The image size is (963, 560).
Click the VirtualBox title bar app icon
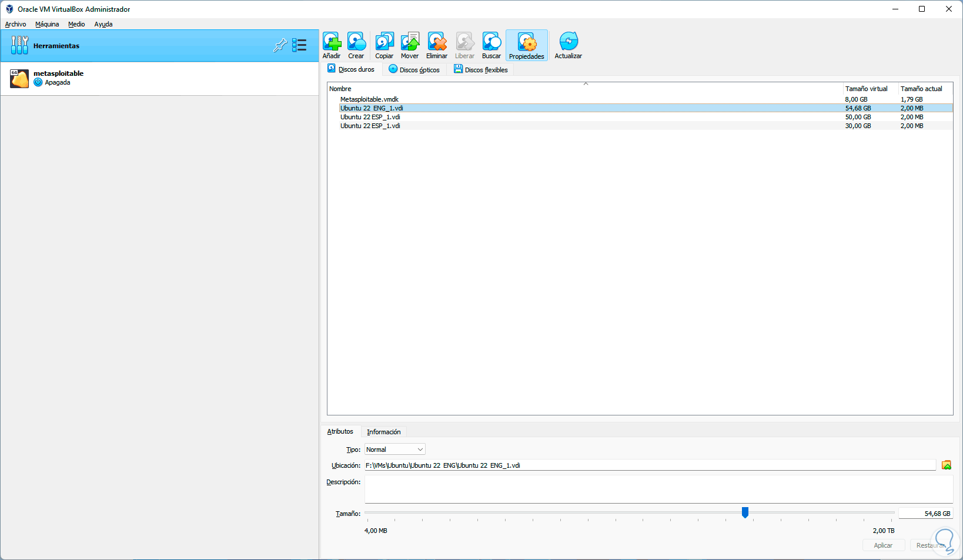pos(9,9)
